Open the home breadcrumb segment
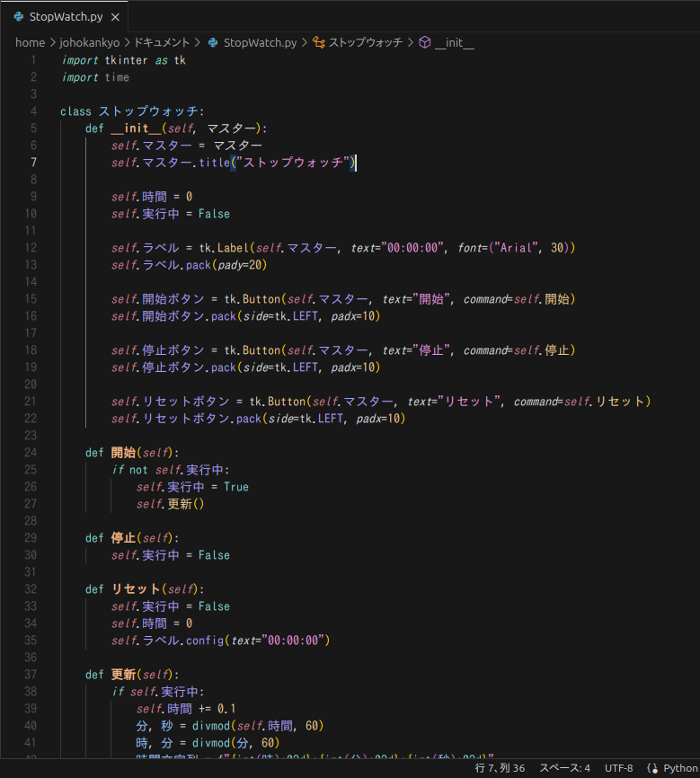This screenshot has width=700, height=778. coord(30,42)
